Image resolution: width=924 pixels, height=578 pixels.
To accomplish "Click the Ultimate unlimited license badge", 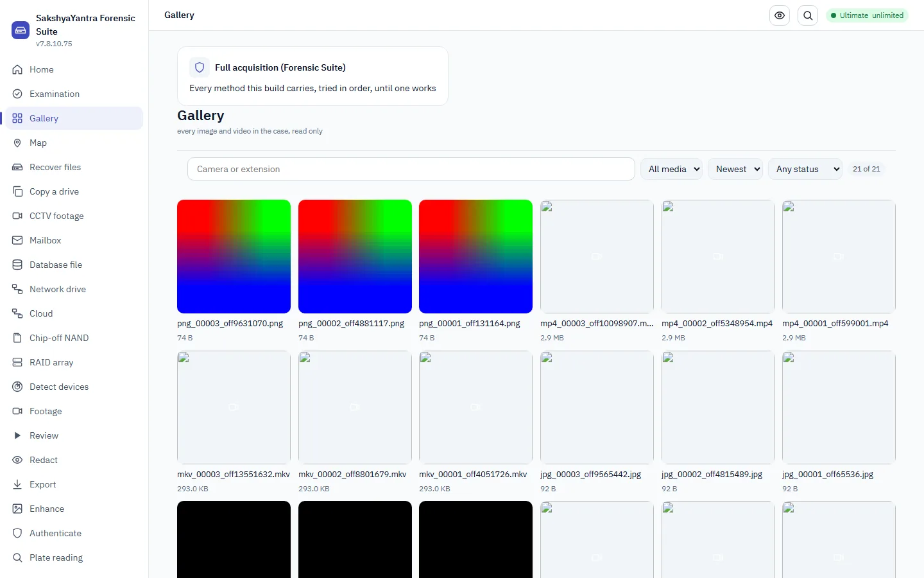I will (867, 15).
